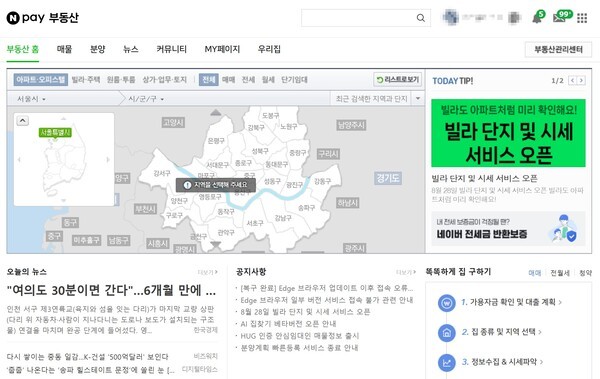Open the 여의도 30분이면 간다 headline

[x=111, y=290]
